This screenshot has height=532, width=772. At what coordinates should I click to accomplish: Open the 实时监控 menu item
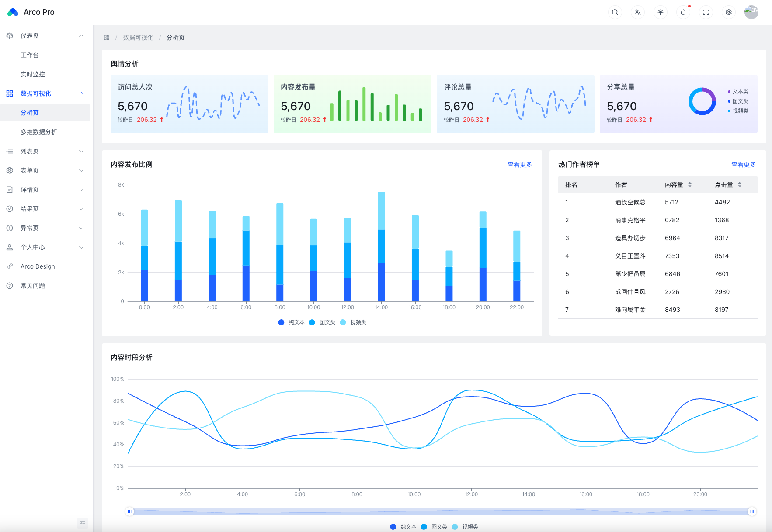coord(45,74)
